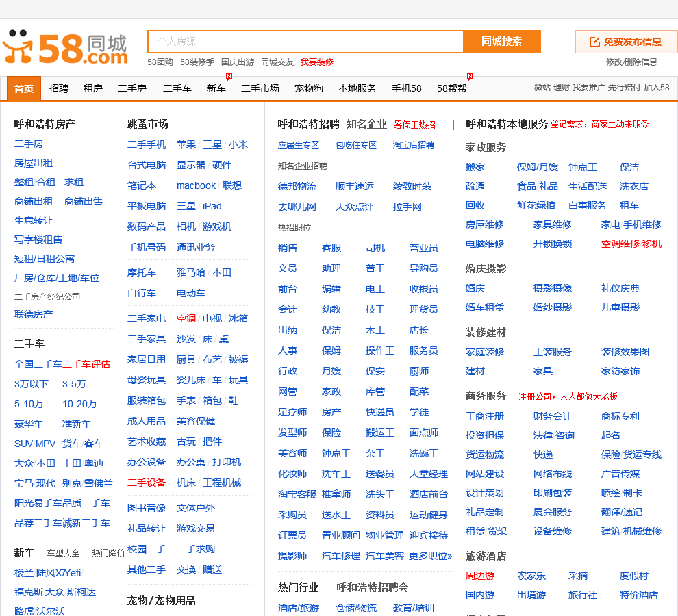Click the search input field
678x616 pixels.
(305, 42)
